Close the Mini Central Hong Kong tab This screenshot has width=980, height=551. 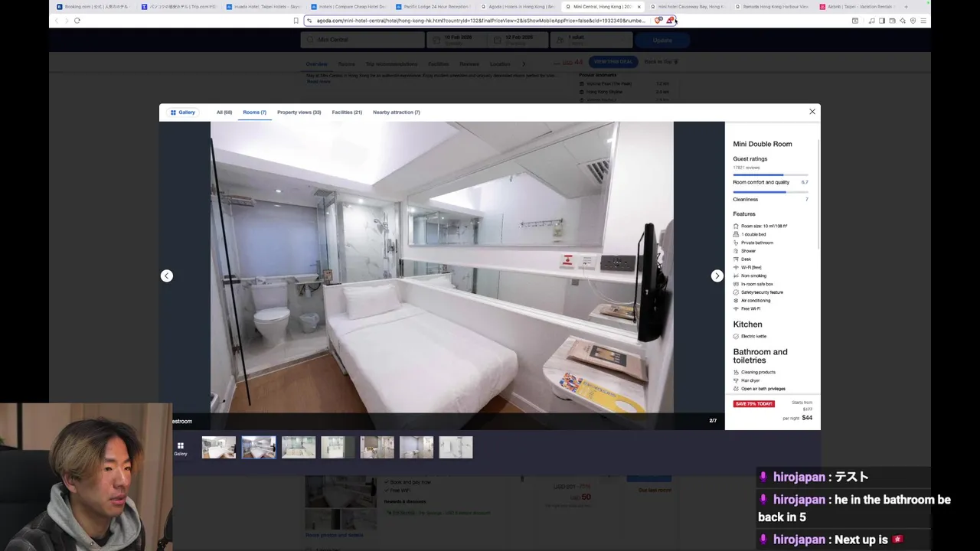click(x=639, y=7)
